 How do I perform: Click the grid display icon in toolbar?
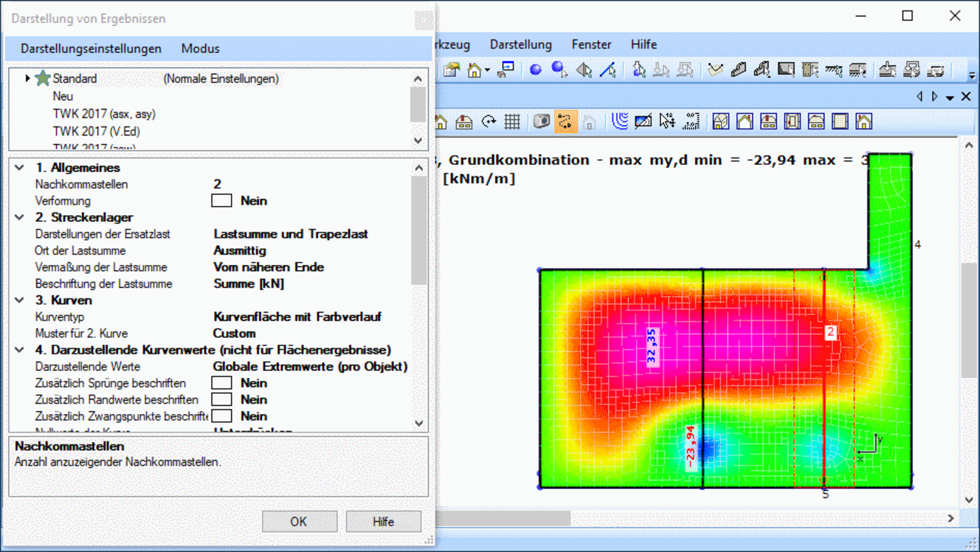[x=513, y=122]
